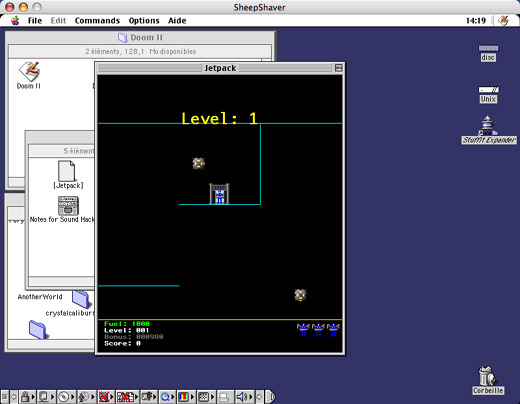Image resolution: width=520 pixels, height=404 pixels.
Task: Collapse the control strip using its end tab
Action: 271,397
